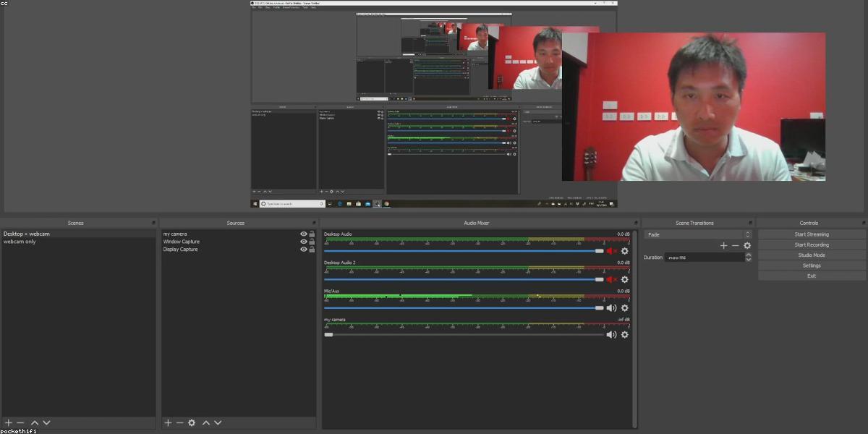Remove the selected scene using the minus icon

click(20, 422)
